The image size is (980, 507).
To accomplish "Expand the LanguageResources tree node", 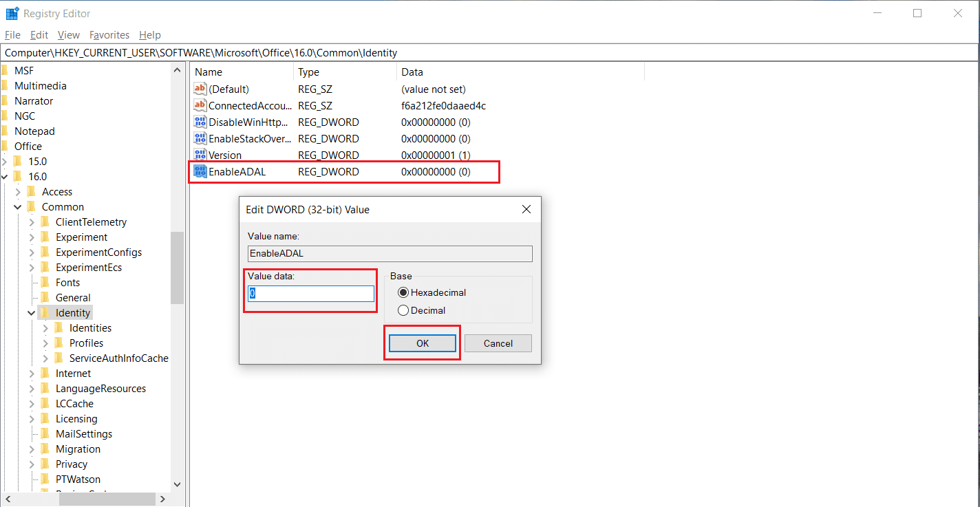I will (32, 389).
